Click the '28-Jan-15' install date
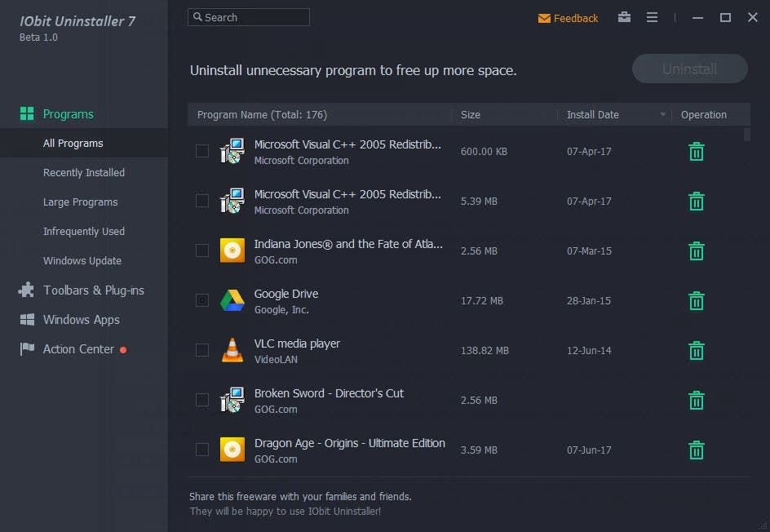 (x=589, y=300)
